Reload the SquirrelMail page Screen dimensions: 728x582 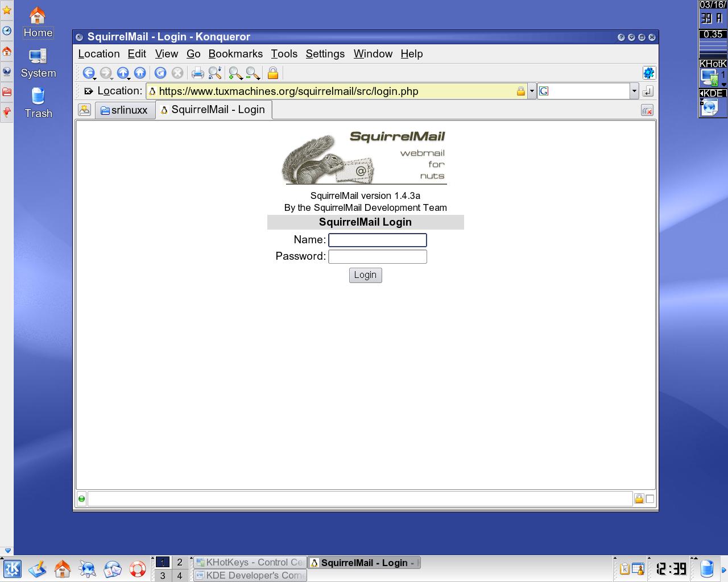pyautogui.click(x=160, y=73)
